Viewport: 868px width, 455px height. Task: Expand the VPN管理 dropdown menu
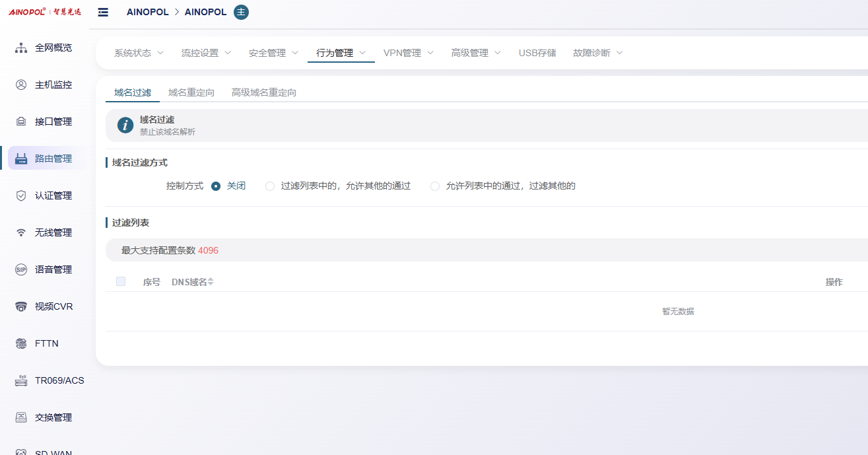coord(409,53)
